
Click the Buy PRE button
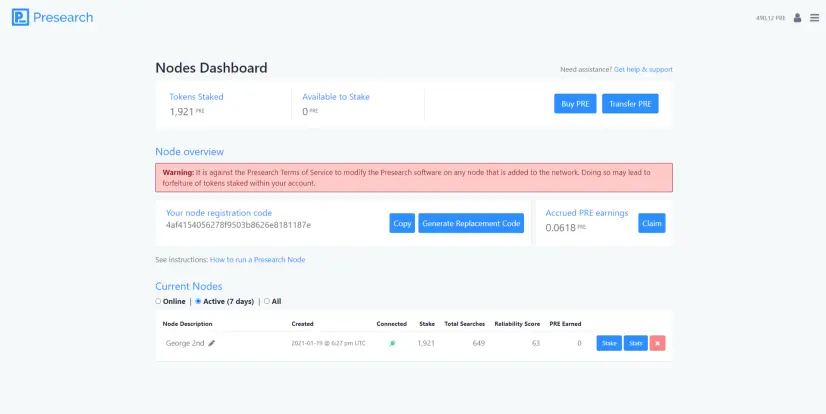[575, 104]
